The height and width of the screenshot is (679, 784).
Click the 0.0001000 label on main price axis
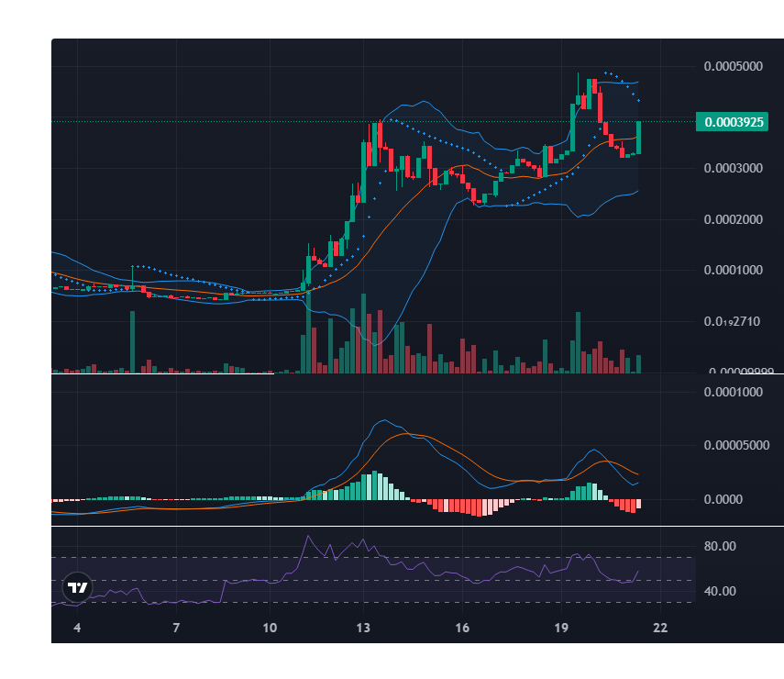[x=733, y=270]
